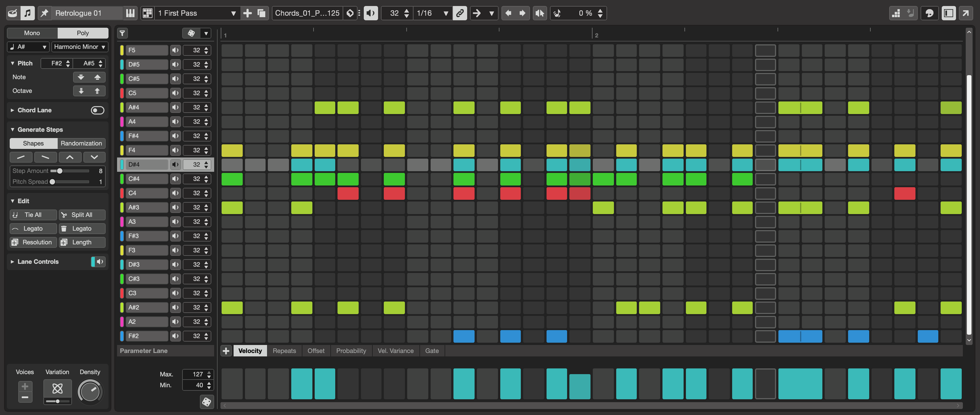Viewport: 980px width, 415px height.
Task: Click the Chords_01_P...125 name field
Action: pos(307,13)
